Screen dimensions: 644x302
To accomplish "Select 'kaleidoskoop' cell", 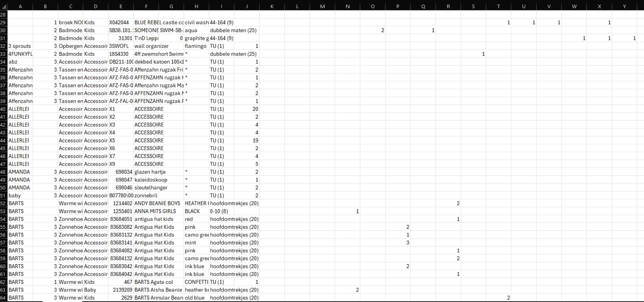I will [x=159, y=180].
